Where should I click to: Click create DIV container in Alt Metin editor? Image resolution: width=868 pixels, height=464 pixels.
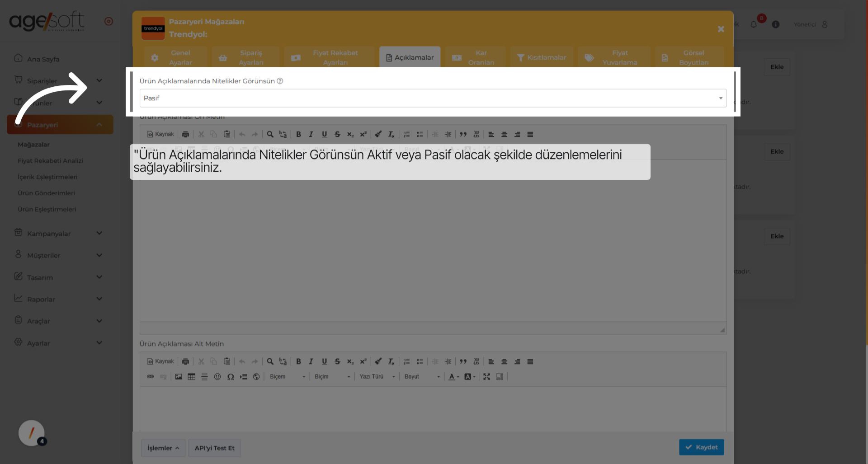pyautogui.click(x=476, y=361)
